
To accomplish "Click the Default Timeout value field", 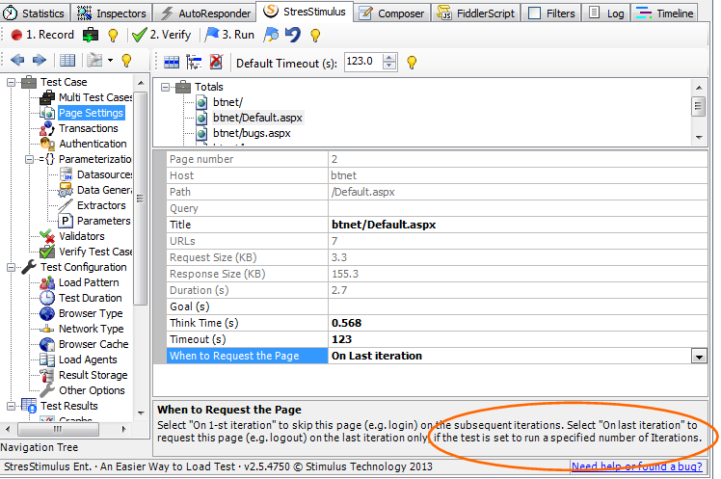I will [x=363, y=62].
